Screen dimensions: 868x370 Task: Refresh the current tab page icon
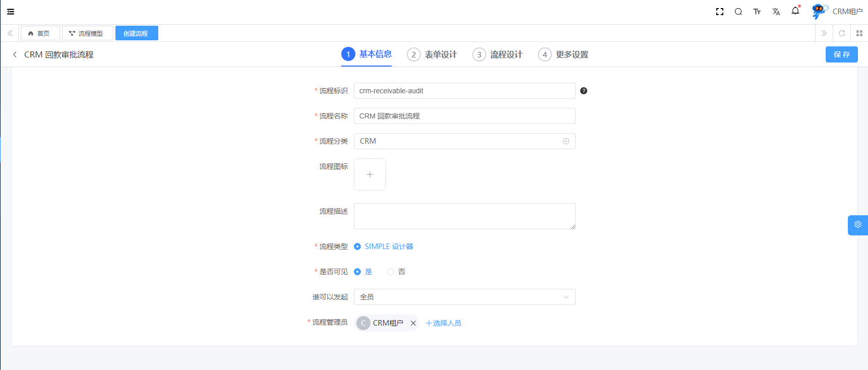point(841,33)
